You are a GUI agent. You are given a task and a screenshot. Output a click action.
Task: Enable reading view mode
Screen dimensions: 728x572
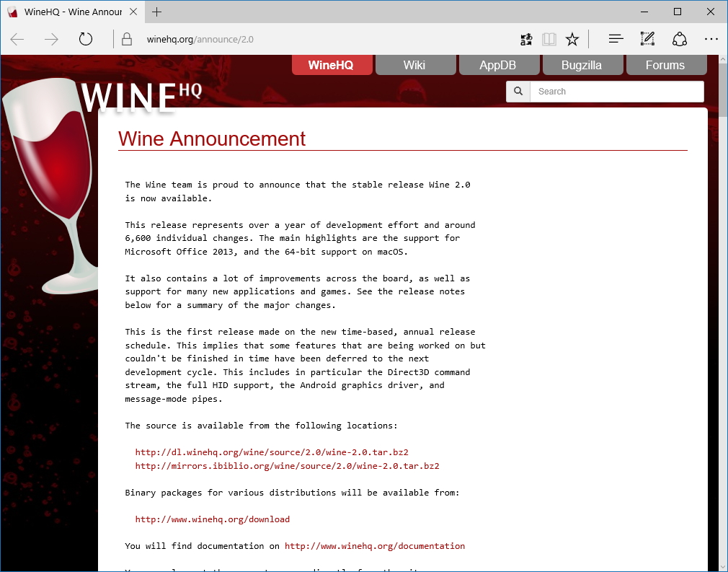click(549, 38)
